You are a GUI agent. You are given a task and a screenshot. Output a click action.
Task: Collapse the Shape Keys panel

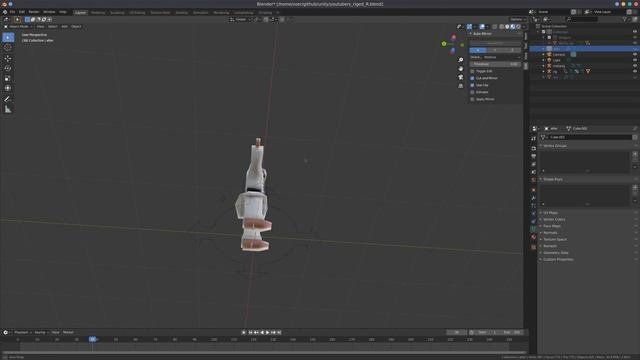tap(553, 179)
